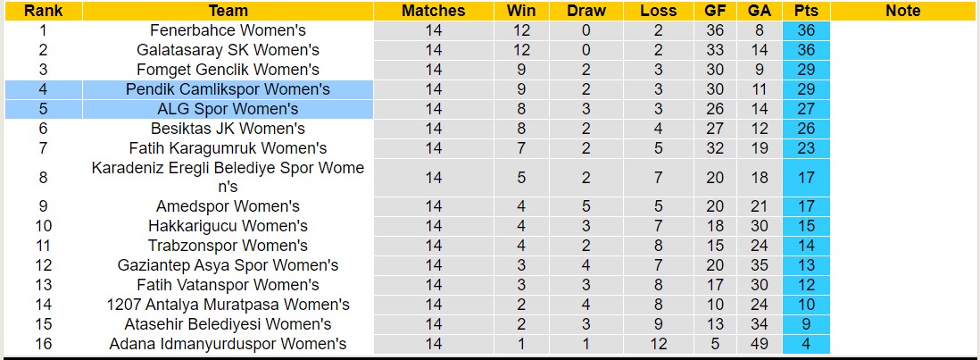Click the Rank column header
980x360 pixels.
[x=42, y=11]
